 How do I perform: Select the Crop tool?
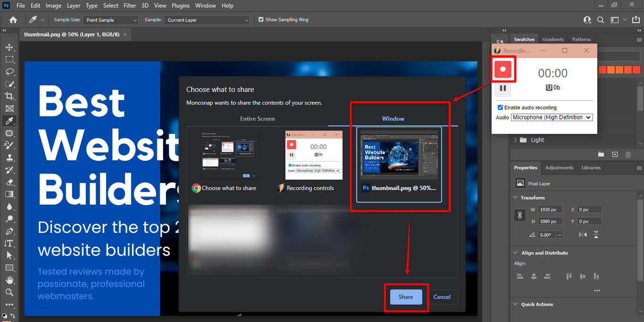9,96
